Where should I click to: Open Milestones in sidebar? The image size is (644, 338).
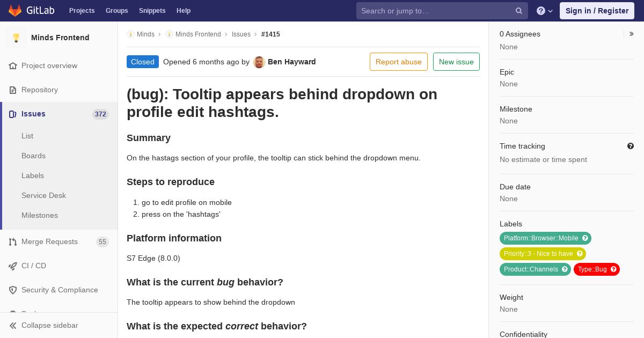point(40,215)
